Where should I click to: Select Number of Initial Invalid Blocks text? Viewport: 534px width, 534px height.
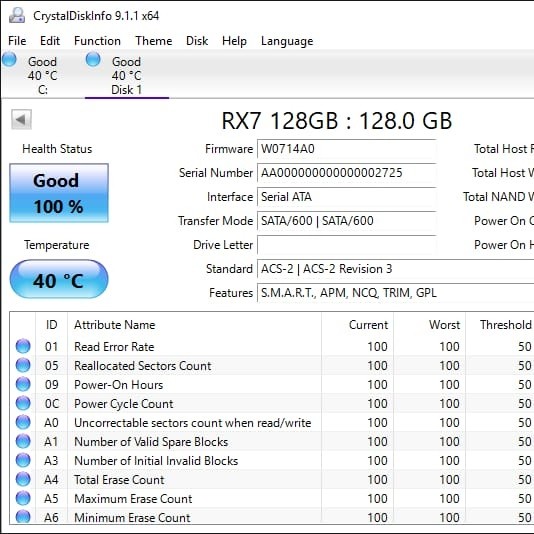tap(156, 461)
